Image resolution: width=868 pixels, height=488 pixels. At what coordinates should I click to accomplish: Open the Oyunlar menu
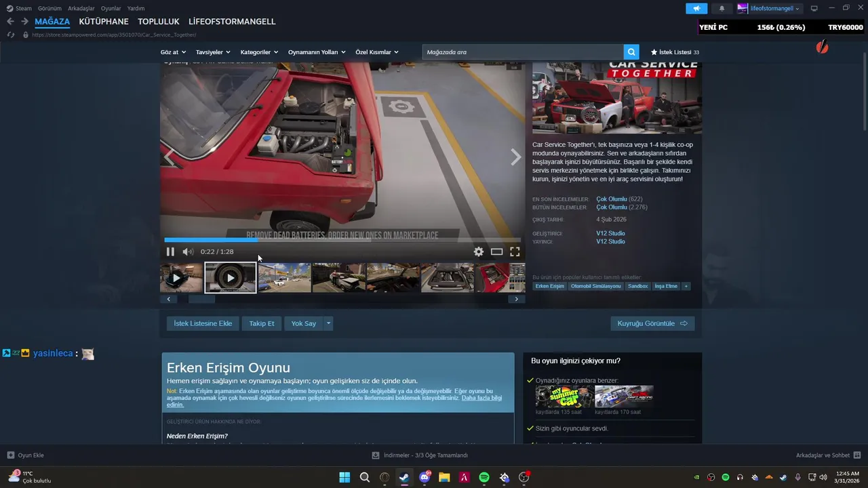click(x=111, y=8)
